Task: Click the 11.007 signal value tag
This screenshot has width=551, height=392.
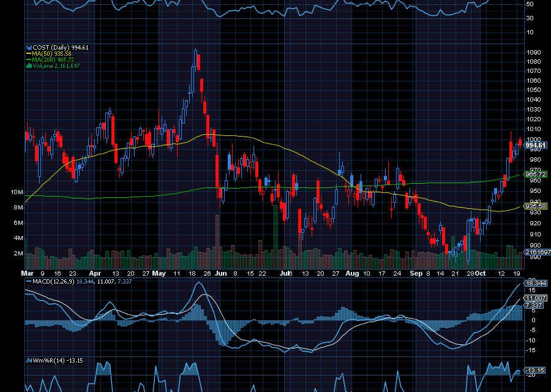Action: [x=536, y=298]
